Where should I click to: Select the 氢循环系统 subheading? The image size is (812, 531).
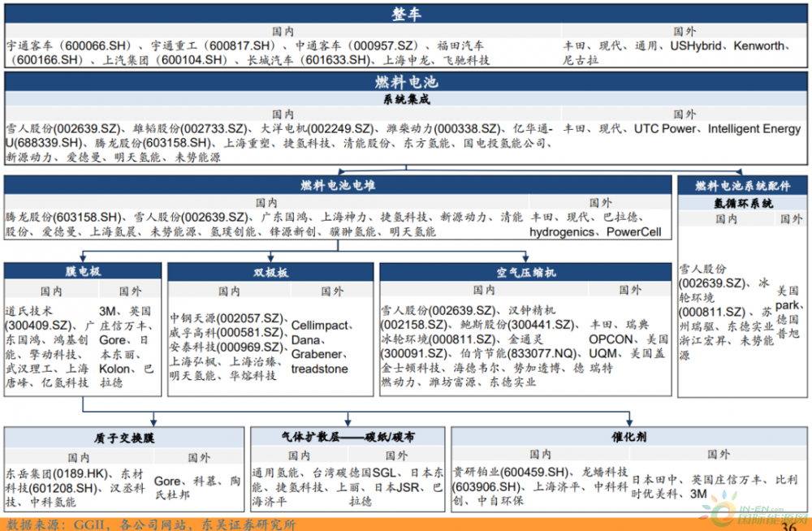click(x=742, y=203)
